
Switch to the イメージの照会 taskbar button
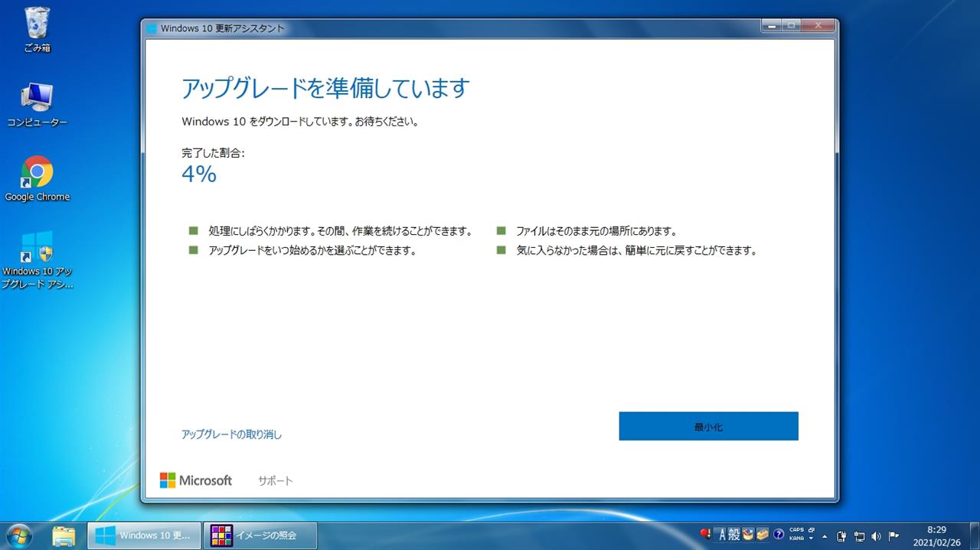pyautogui.click(x=260, y=535)
